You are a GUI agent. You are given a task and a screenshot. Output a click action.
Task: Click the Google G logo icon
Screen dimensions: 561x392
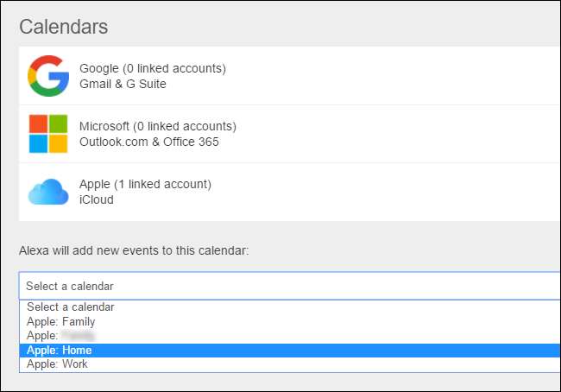[48, 76]
